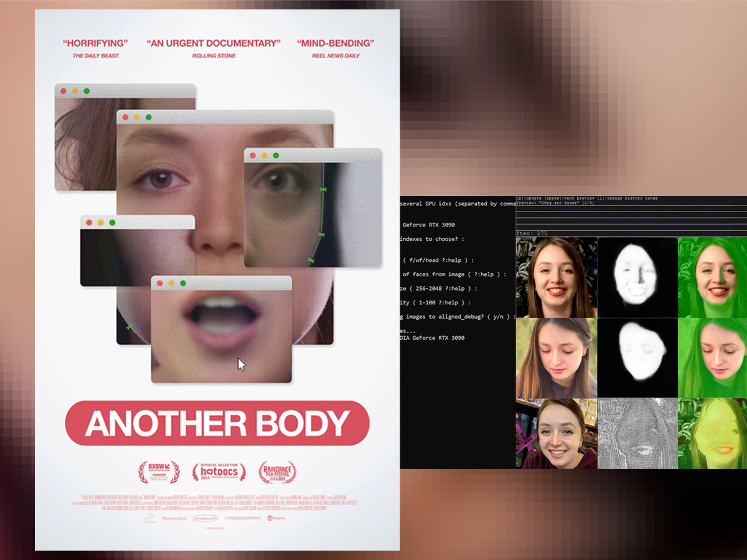Click the "( f/wf/head ?:help ) :" prompt
This screenshot has height=560, width=747.
click(x=438, y=260)
